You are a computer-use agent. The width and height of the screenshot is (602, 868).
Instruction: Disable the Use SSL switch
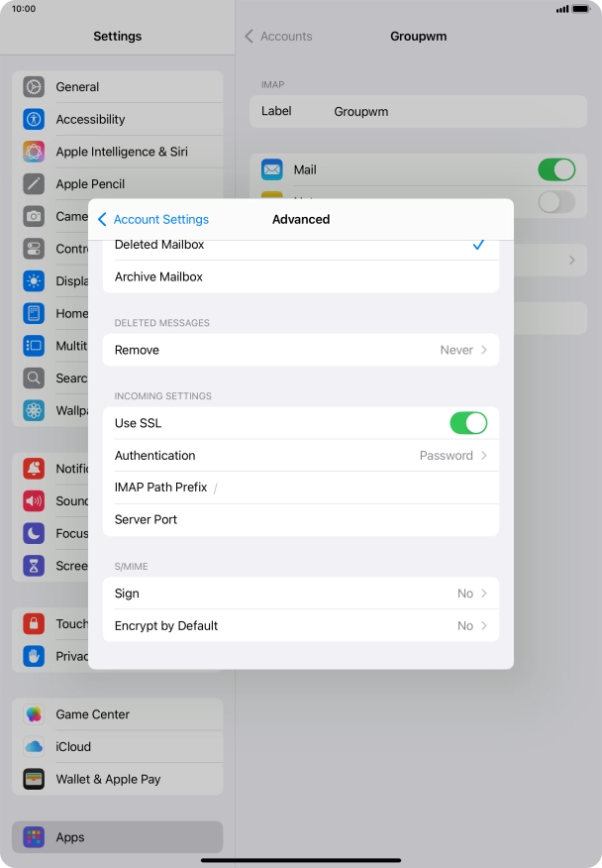[x=467, y=423]
